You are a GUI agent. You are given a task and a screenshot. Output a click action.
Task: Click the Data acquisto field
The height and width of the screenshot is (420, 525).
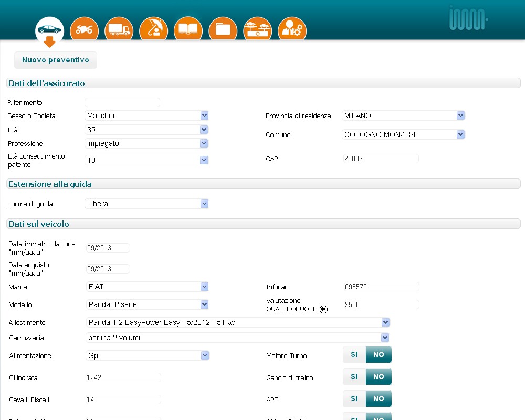click(x=108, y=269)
